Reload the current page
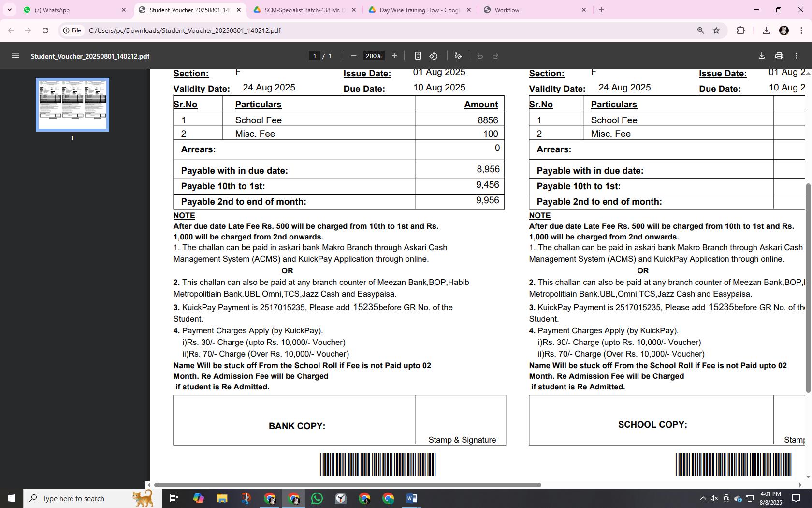 click(45, 30)
